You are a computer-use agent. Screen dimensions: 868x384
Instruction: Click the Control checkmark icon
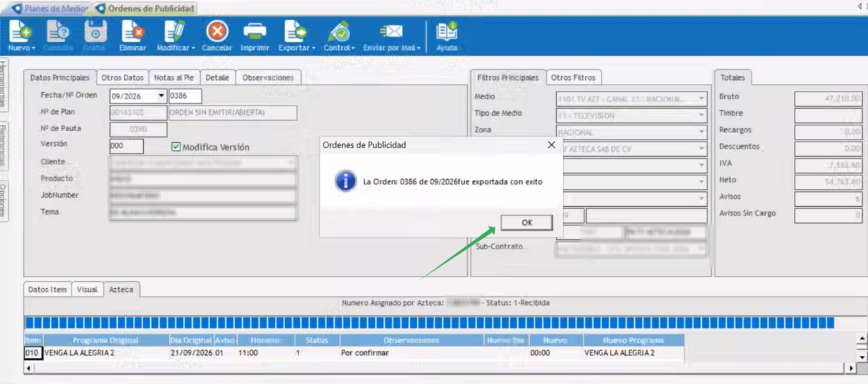tap(339, 31)
